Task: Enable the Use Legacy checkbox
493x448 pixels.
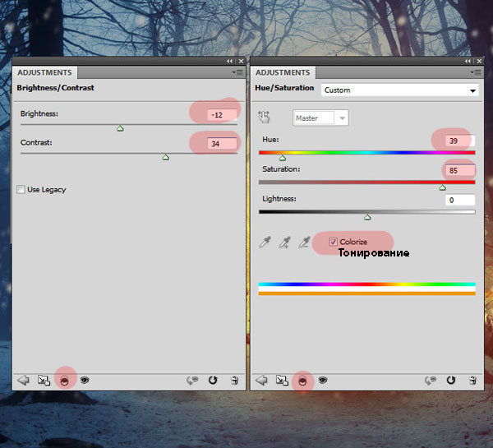Action: click(x=21, y=189)
